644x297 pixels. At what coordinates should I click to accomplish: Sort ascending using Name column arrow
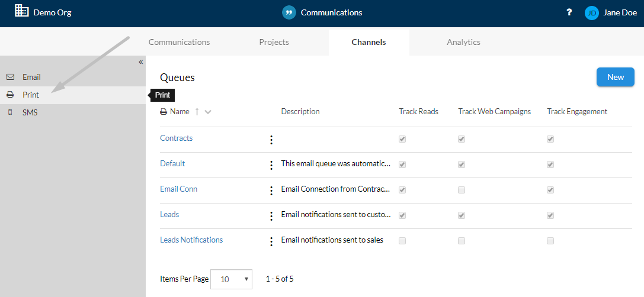(197, 112)
